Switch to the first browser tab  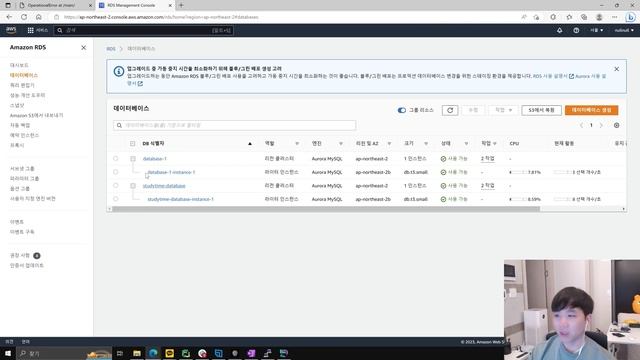click(55, 5)
